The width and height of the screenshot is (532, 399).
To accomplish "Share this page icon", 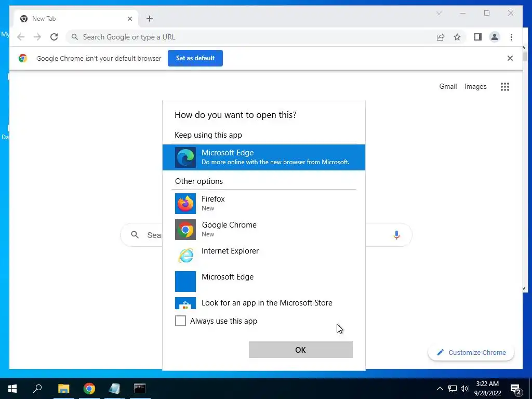I will pyautogui.click(x=441, y=37).
